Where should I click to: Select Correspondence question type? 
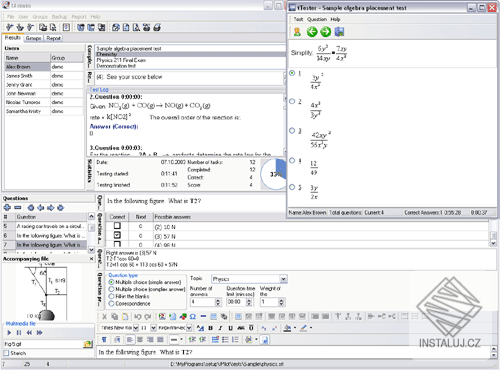pos(111,303)
